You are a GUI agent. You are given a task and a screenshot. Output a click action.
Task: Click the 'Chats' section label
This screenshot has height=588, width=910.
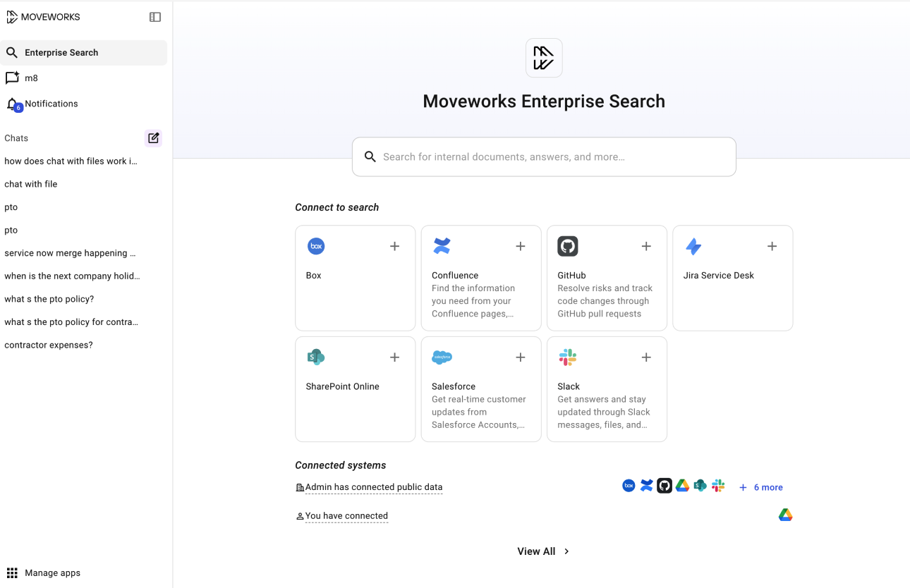(16, 138)
